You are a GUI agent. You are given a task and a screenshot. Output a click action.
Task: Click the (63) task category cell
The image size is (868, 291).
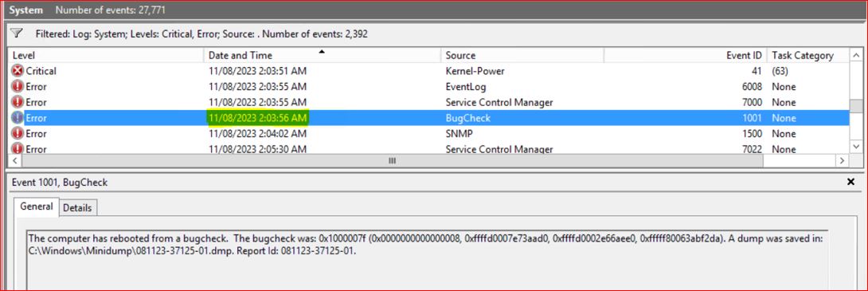tap(780, 71)
